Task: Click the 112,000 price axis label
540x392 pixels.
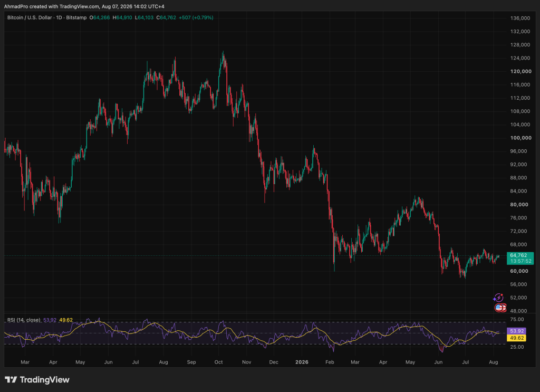Action: 520,98
